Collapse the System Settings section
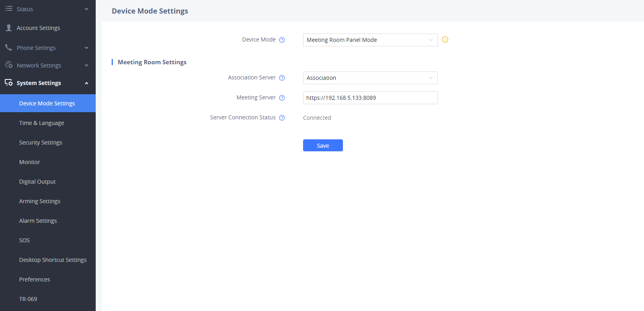644x311 pixels. click(87, 83)
